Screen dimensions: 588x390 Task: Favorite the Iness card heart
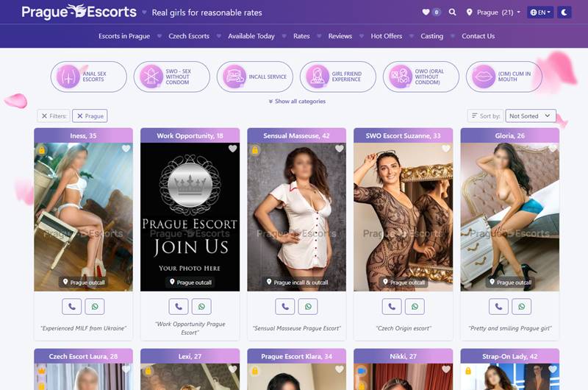click(126, 149)
